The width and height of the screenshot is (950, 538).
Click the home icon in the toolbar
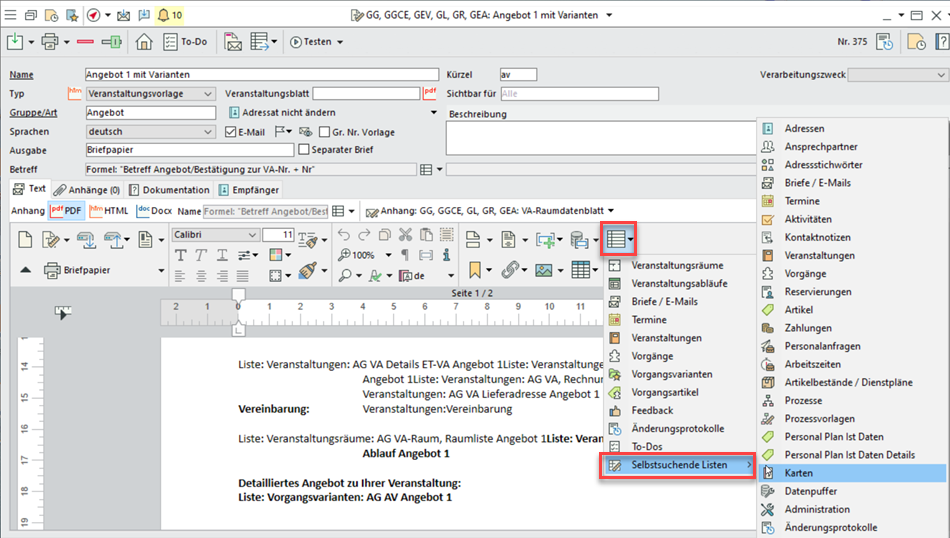pos(144,42)
